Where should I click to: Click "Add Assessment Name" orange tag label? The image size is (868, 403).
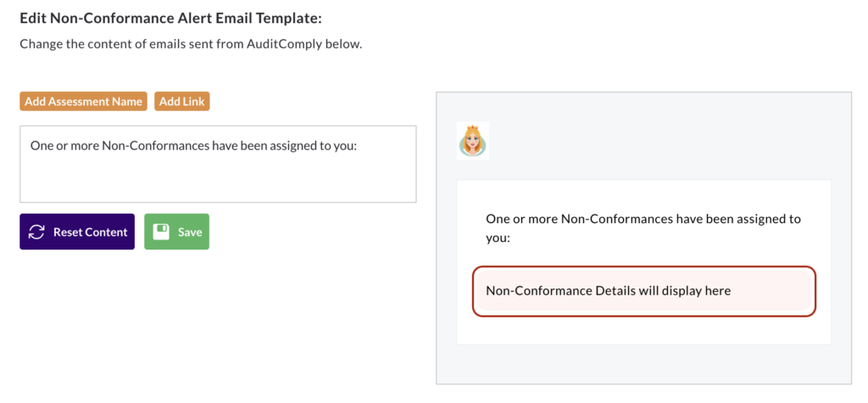click(84, 102)
